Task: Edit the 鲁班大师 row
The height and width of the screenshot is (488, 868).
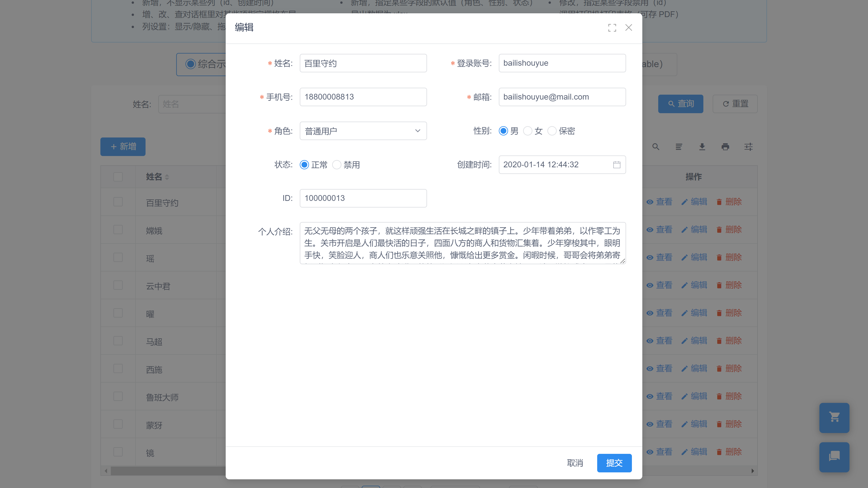Action: click(x=694, y=396)
